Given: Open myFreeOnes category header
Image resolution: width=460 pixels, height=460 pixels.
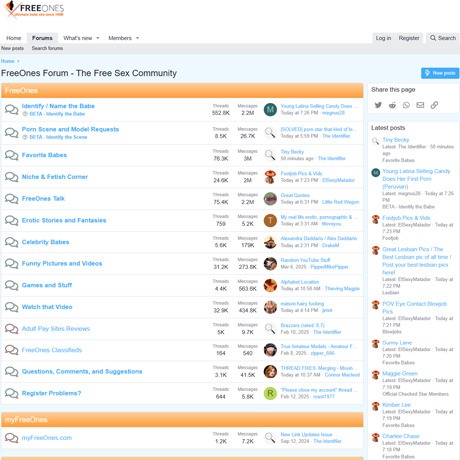Looking at the screenshot, I should (x=26, y=420).
